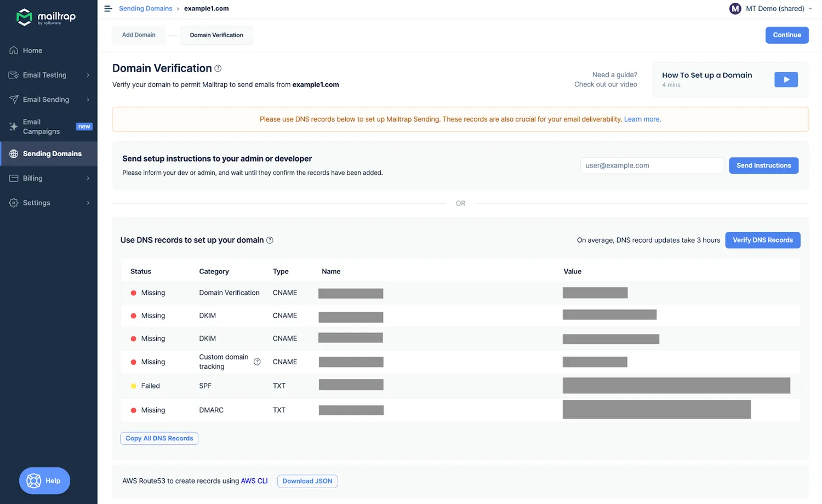Click the email address input field

coord(652,165)
